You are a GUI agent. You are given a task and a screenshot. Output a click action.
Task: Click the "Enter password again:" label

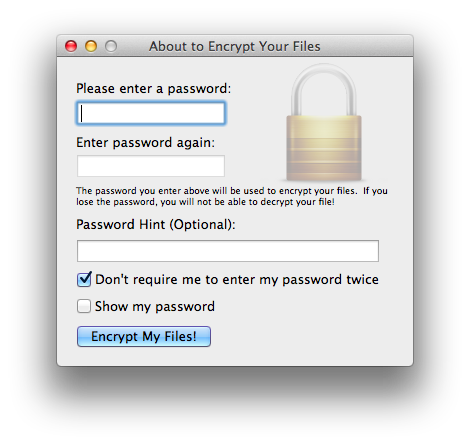[145, 143]
